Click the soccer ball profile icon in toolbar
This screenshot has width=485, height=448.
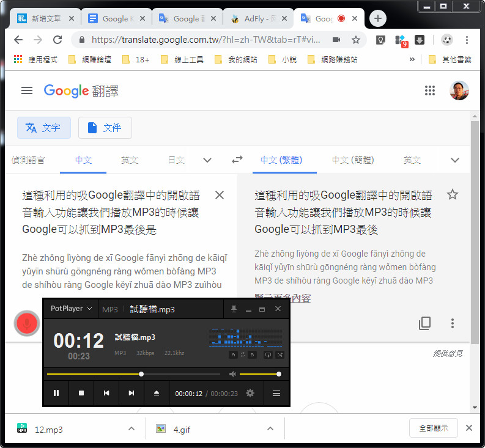click(447, 40)
